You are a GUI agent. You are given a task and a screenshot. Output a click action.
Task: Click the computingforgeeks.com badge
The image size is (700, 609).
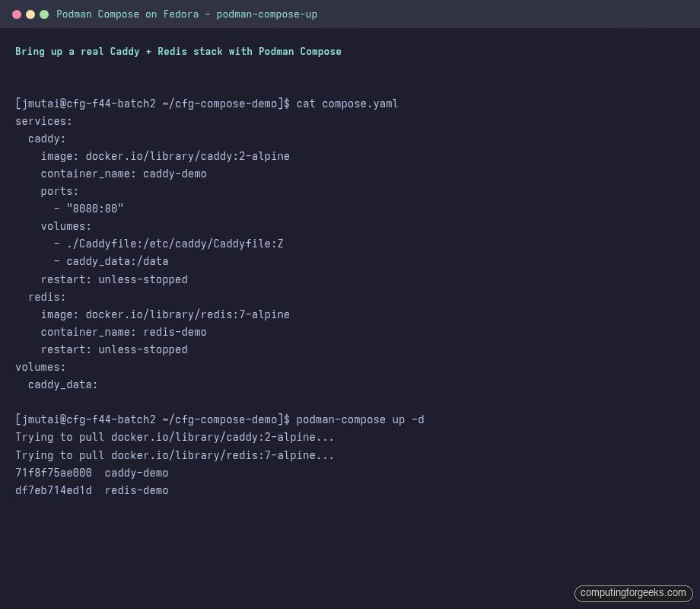pos(634,593)
